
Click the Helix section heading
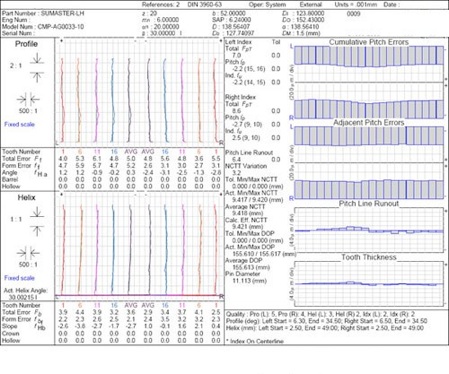pos(26,198)
